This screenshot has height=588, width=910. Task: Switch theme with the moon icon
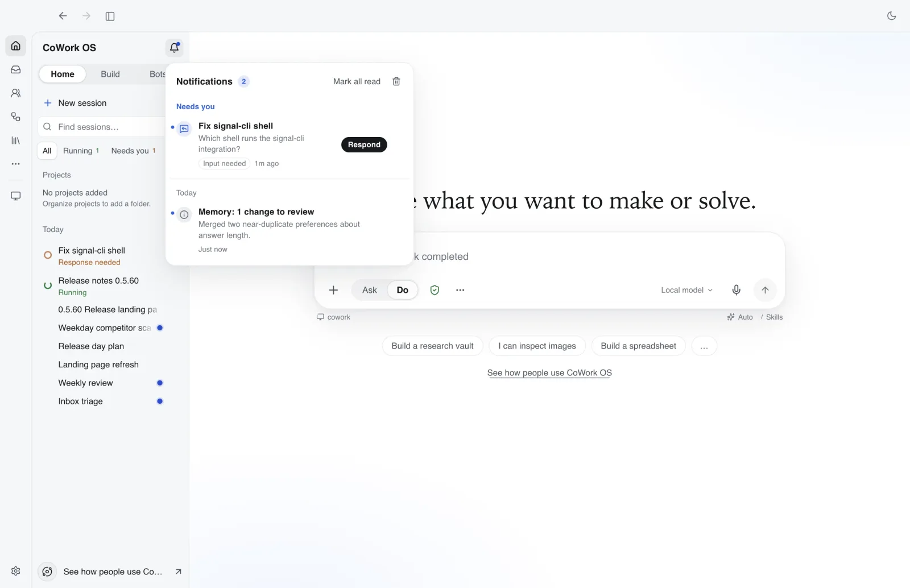(891, 16)
